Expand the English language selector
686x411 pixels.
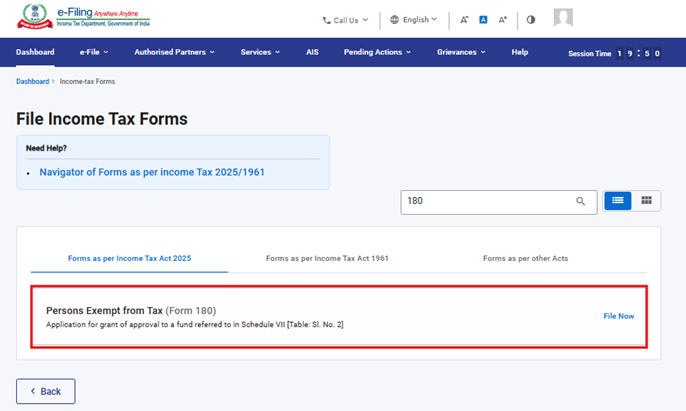pos(413,19)
